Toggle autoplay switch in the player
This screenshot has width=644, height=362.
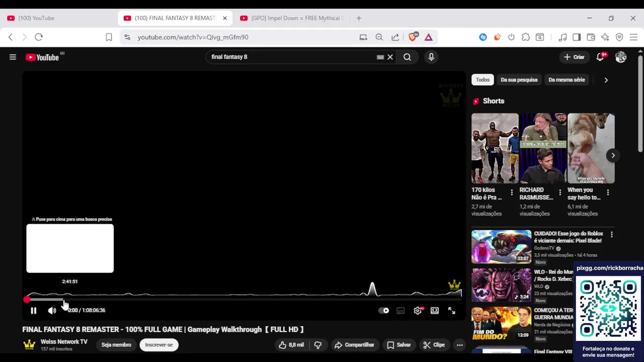[x=383, y=310]
